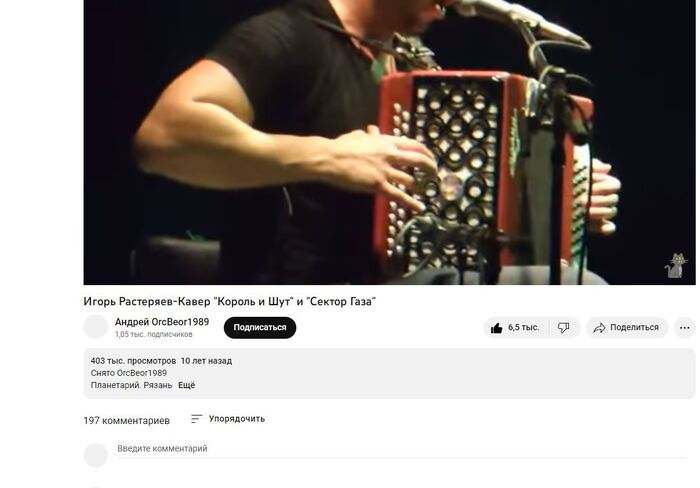Click the Поделиться share button
Screen dimensions: 700x488
[627, 328]
